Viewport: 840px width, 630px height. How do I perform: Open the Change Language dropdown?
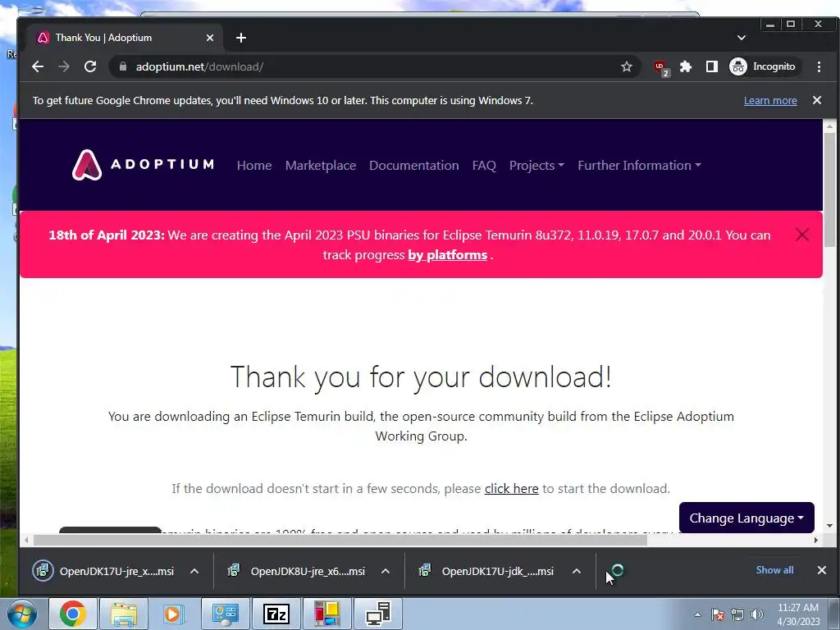tap(746, 518)
